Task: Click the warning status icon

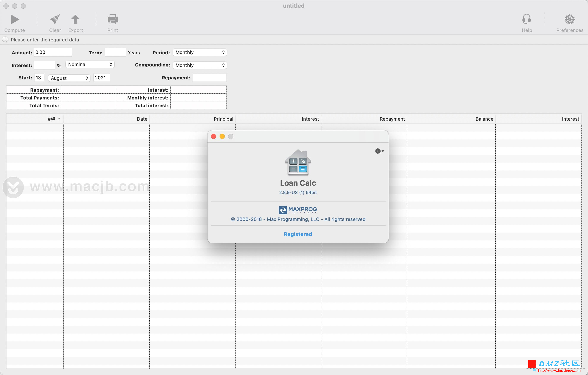Action: 5,39
